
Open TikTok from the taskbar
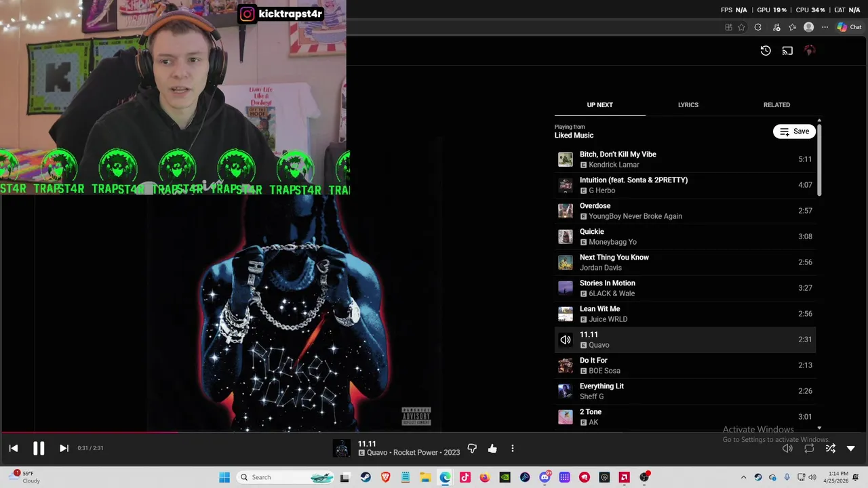[465, 477]
